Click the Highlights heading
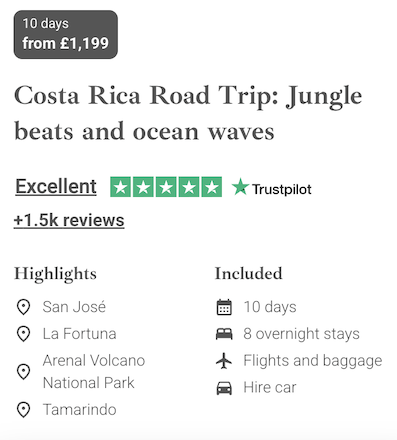Screen dimensions: 397x440 tap(55, 274)
